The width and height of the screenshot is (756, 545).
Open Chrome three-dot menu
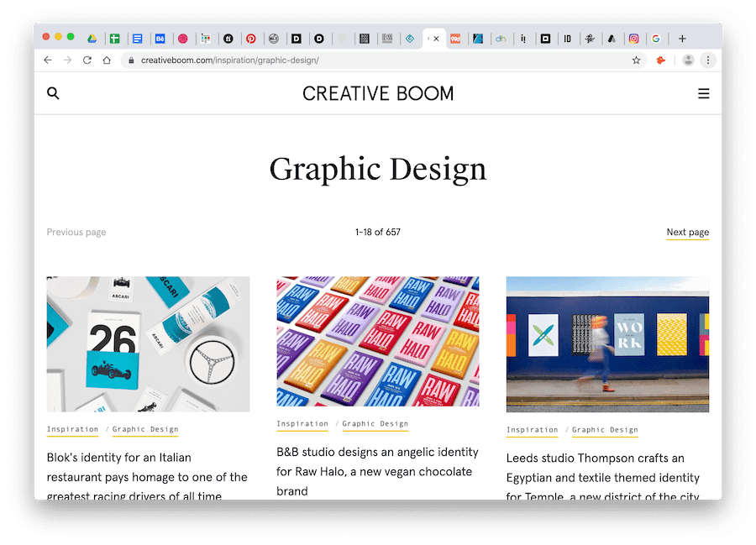[708, 60]
